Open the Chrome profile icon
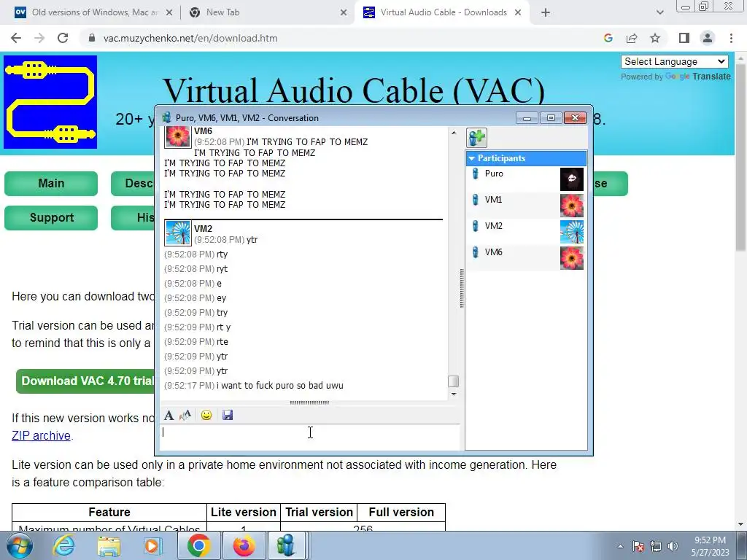747x560 pixels. (x=708, y=38)
